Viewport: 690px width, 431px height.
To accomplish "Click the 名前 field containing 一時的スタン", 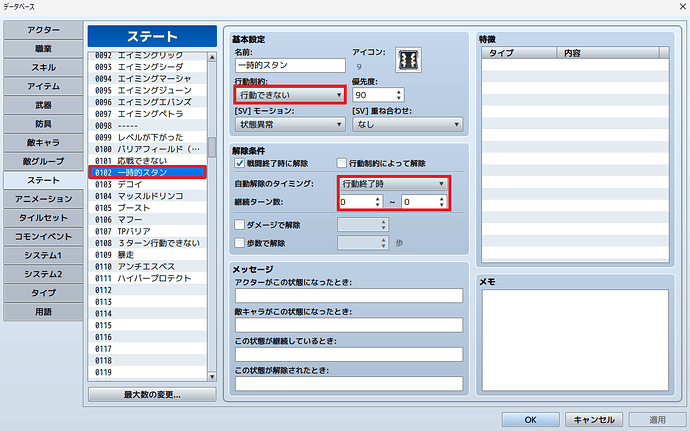I will click(x=290, y=65).
